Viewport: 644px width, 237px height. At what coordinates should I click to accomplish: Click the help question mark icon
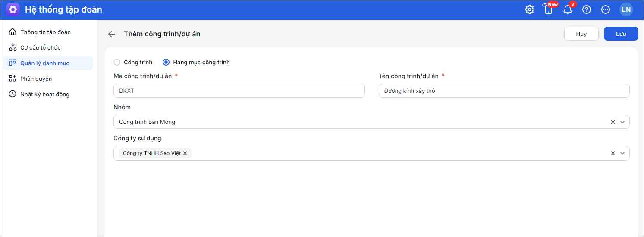click(587, 9)
